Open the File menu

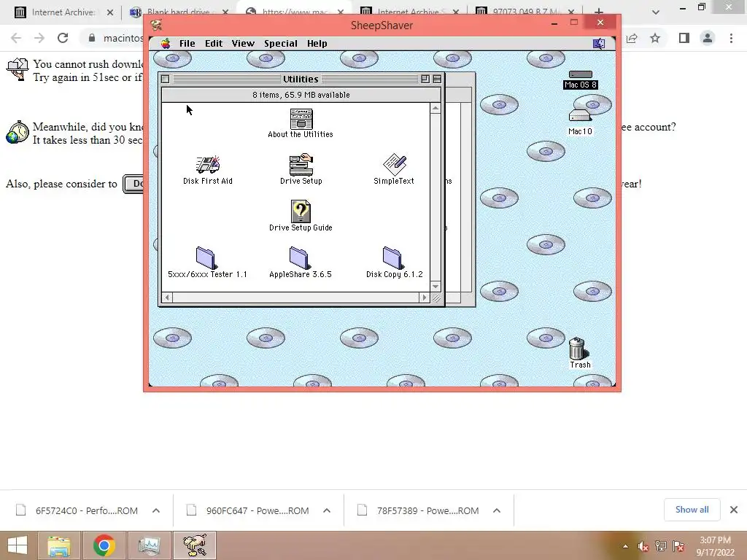point(187,43)
